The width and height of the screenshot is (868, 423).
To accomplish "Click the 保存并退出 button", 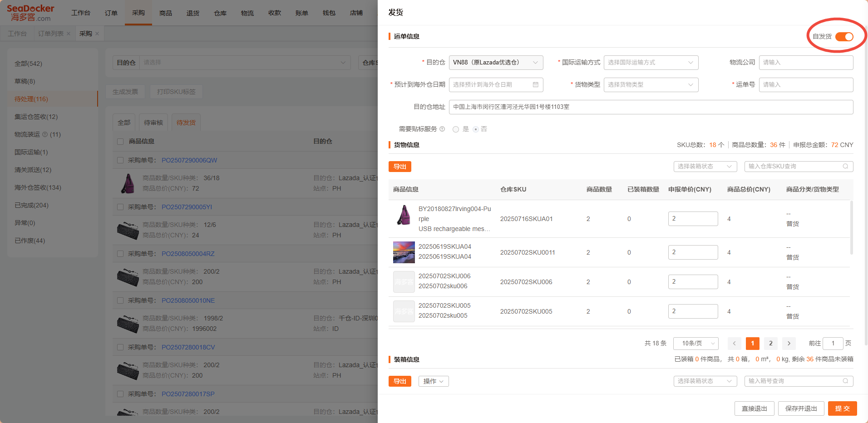I will (801, 408).
